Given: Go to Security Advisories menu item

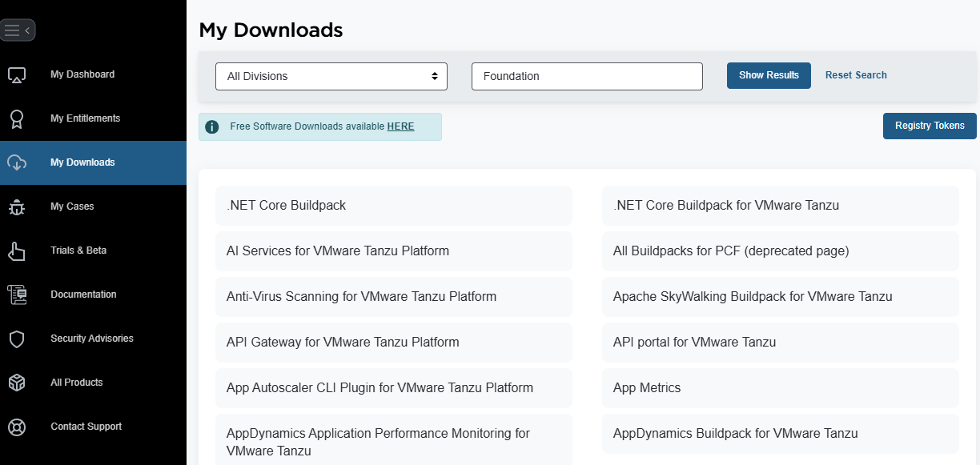Looking at the screenshot, I should (x=91, y=339).
